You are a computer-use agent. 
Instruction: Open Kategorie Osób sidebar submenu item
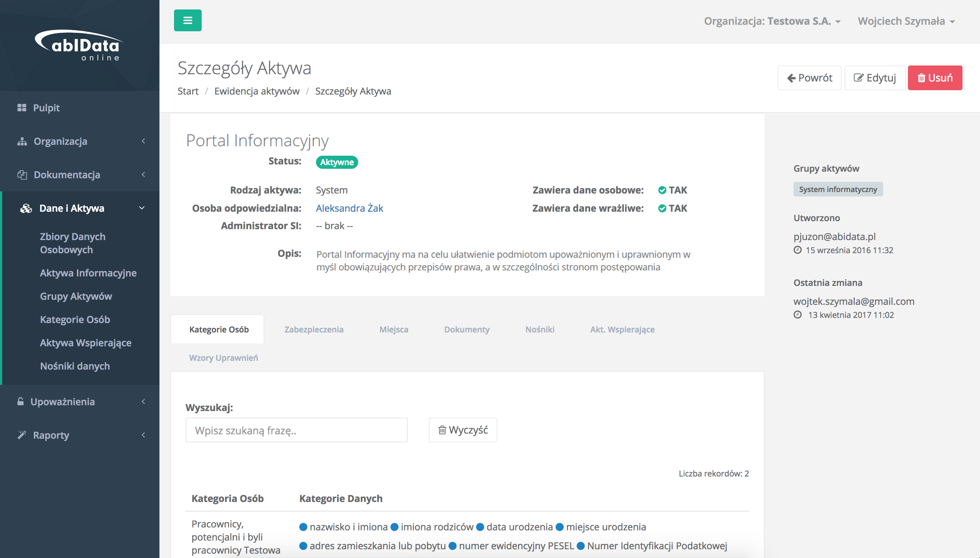[75, 320]
